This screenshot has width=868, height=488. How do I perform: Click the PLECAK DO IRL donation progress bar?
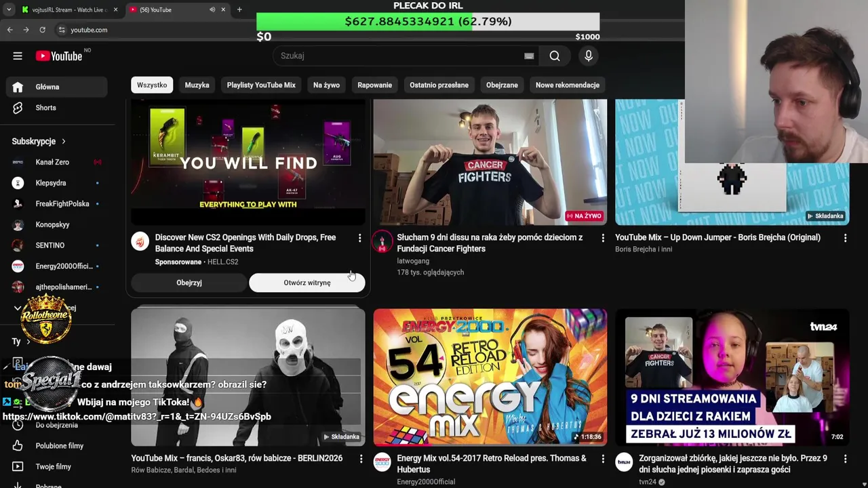point(428,22)
